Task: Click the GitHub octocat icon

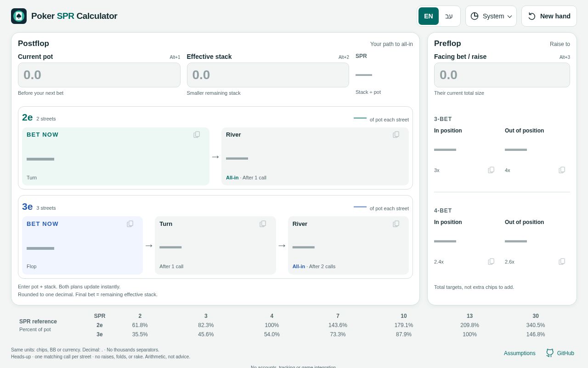Action: (x=550, y=353)
